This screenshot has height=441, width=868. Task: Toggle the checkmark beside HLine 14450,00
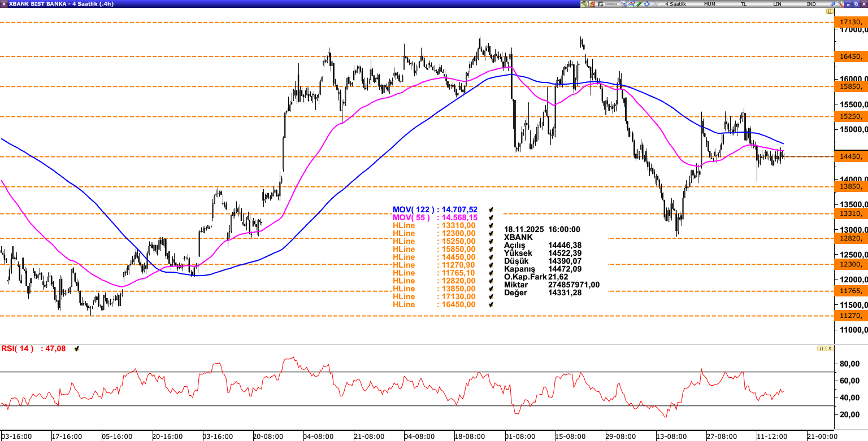[x=491, y=257]
